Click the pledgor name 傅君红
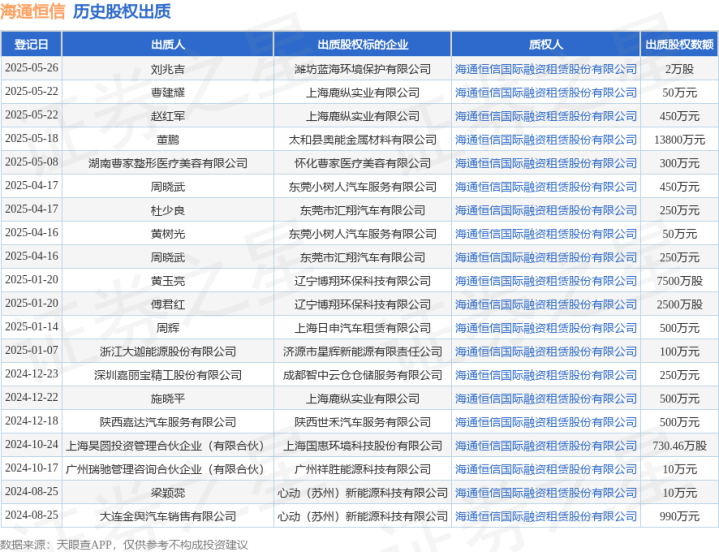This screenshot has width=719, height=552. tap(168, 304)
